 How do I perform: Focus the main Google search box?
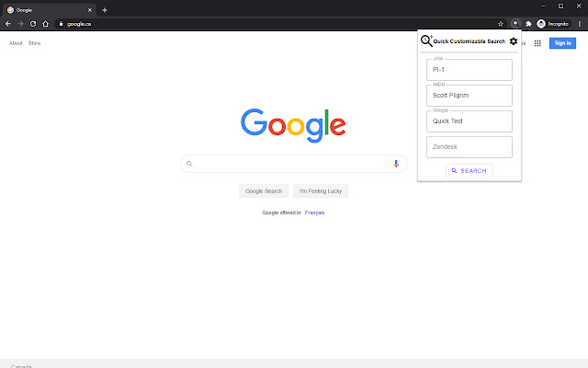pos(294,164)
